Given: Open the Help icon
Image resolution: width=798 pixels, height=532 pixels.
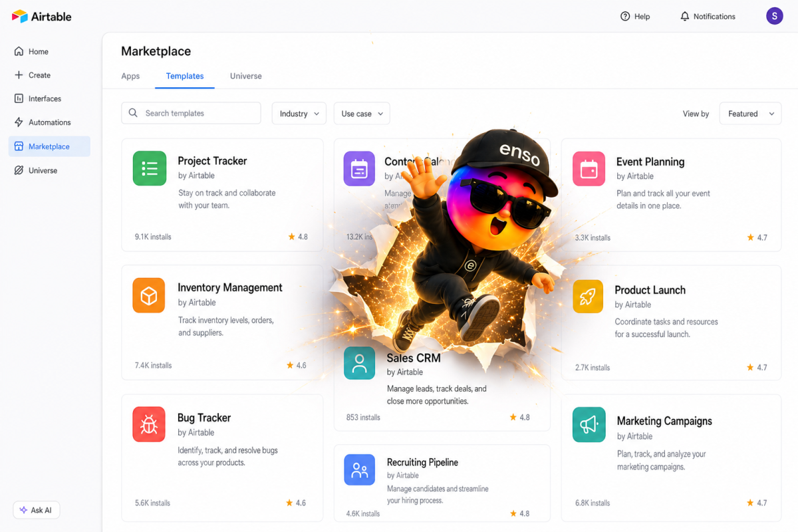Looking at the screenshot, I should pos(625,17).
